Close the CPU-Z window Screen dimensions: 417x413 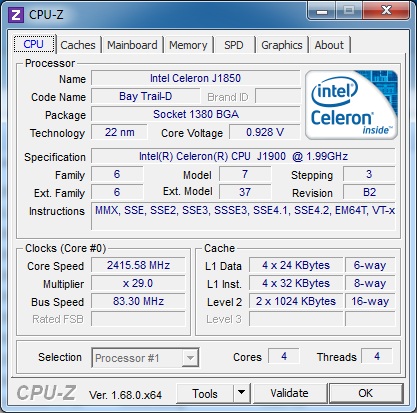coord(386,11)
